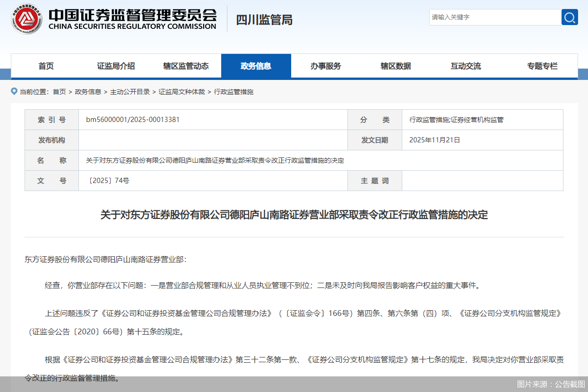Screen dimensions: 588x392
Task: Open the 互动交流 menu item
Action: (x=466, y=66)
